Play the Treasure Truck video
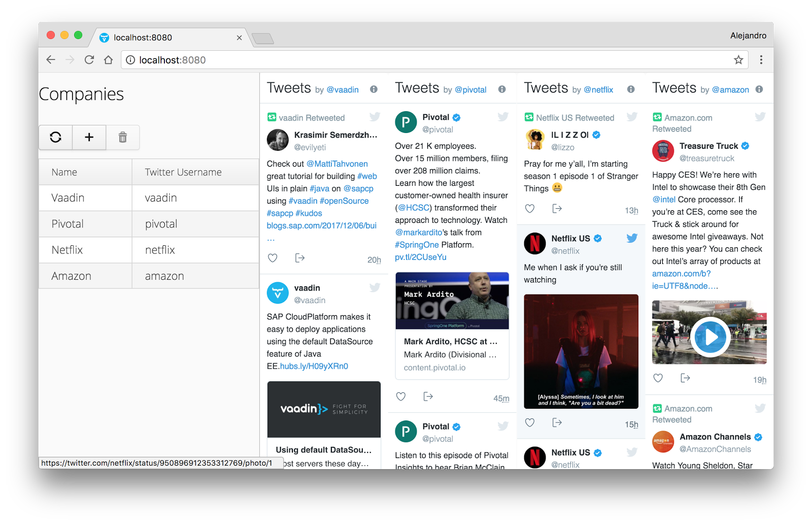The width and height of the screenshot is (812, 524). (709, 337)
